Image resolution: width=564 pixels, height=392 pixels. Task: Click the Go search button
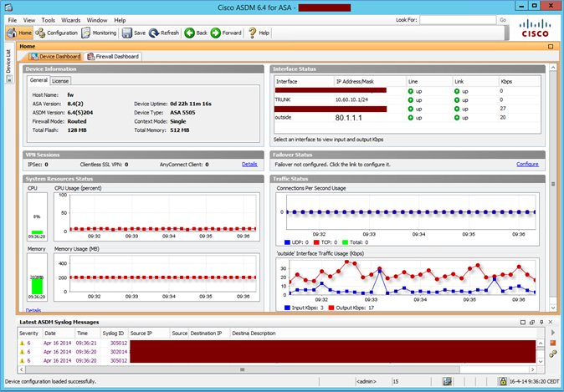pyautogui.click(x=503, y=20)
